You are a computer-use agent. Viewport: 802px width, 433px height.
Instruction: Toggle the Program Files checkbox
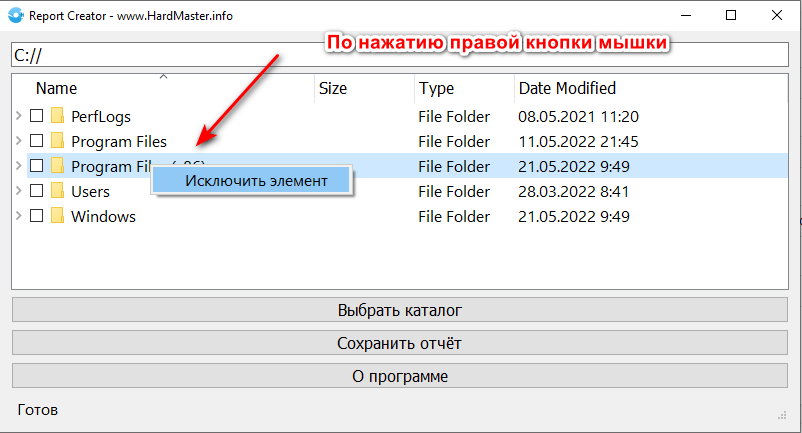click(36, 141)
